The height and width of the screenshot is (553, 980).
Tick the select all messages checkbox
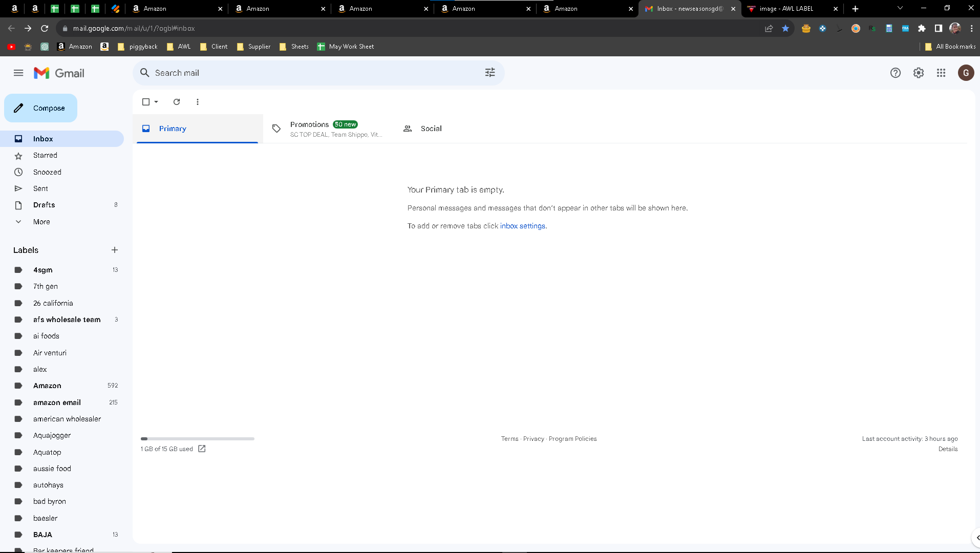point(146,102)
